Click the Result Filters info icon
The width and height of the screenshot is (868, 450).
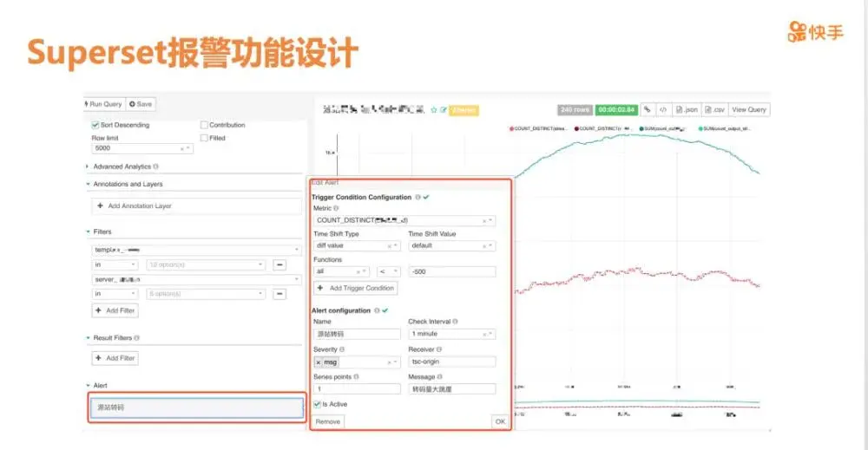137,338
